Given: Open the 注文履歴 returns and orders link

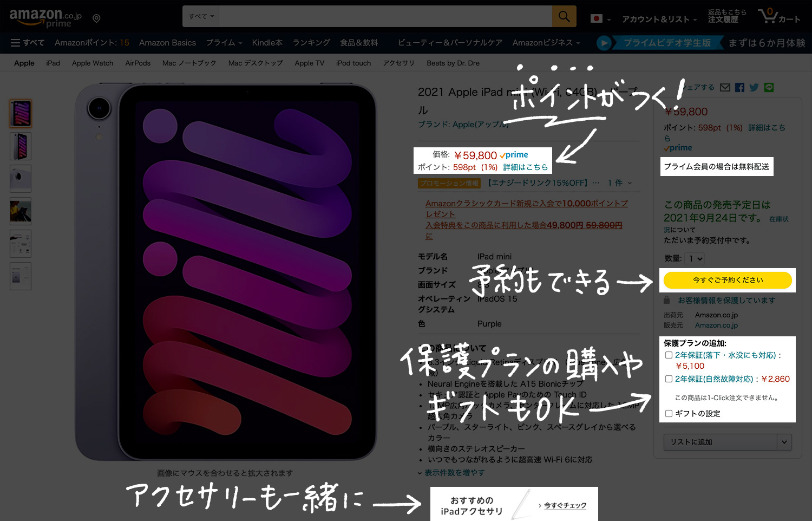Looking at the screenshot, I should 727,16.
